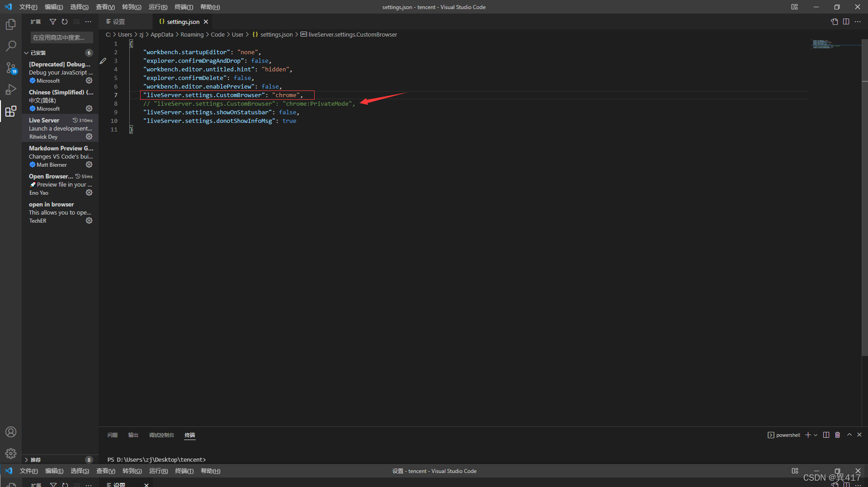Switch to the 输出 panel tab

pyautogui.click(x=133, y=435)
